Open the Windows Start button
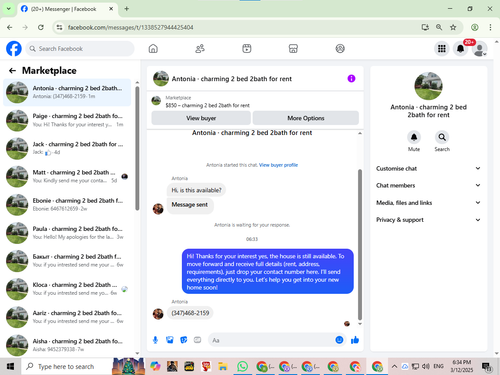The image size is (500, 375). (10, 366)
